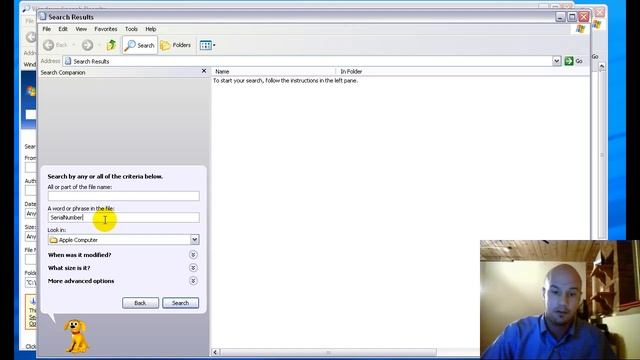
Task: Minimize the Search Results window
Action: click(560, 17)
